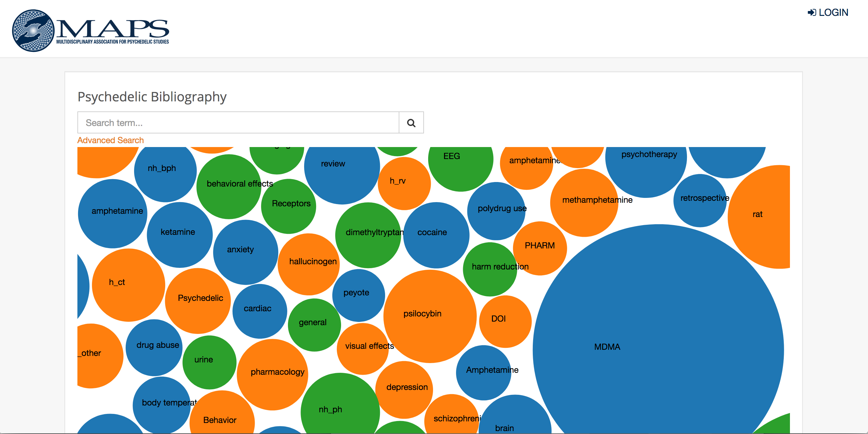
Task: Click the MAPS logo
Action: tap(90, 30)
